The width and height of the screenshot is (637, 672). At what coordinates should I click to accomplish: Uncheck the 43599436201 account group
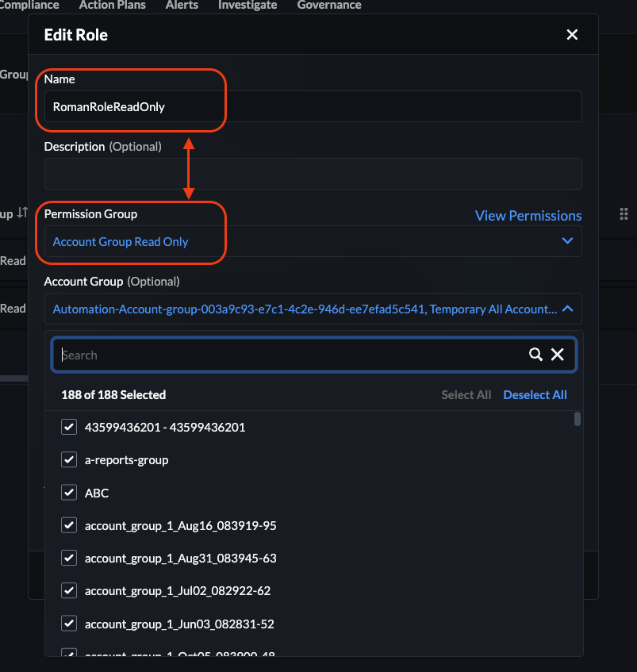tap(69, 427)
